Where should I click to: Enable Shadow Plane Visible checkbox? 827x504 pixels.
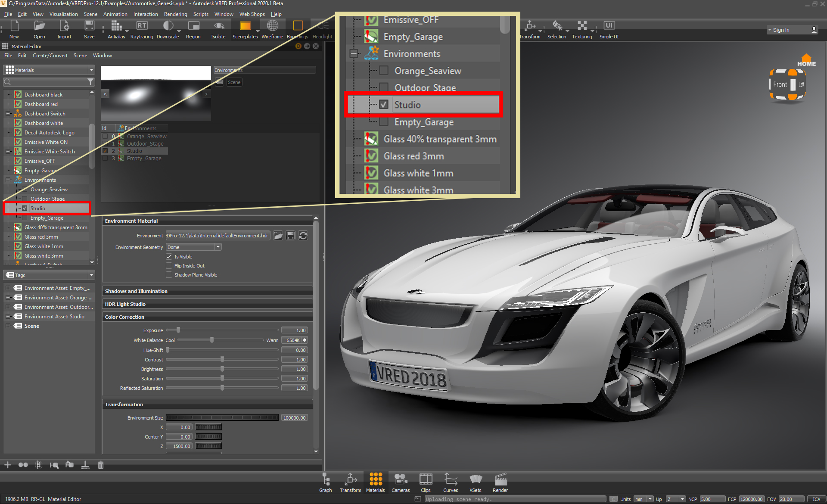(x=169, y=275)
